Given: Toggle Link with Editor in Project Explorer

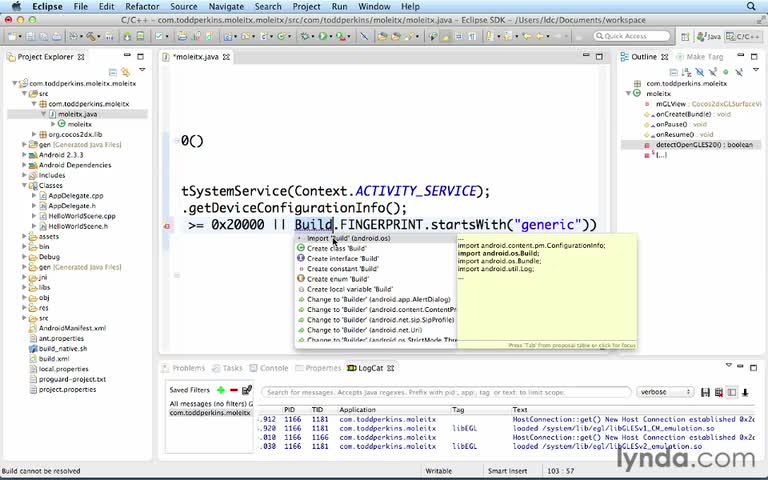Looking at the screenshot, I should tap(126, 72).
